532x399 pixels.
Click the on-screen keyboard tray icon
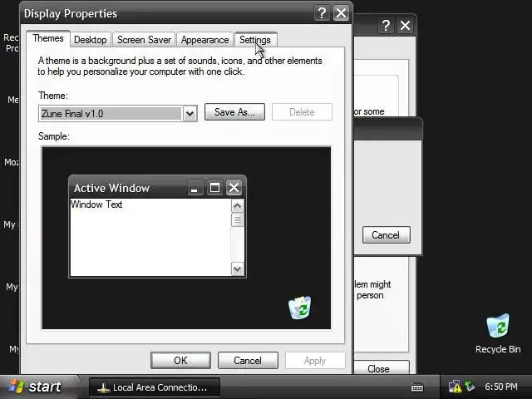tap(417, 387)
